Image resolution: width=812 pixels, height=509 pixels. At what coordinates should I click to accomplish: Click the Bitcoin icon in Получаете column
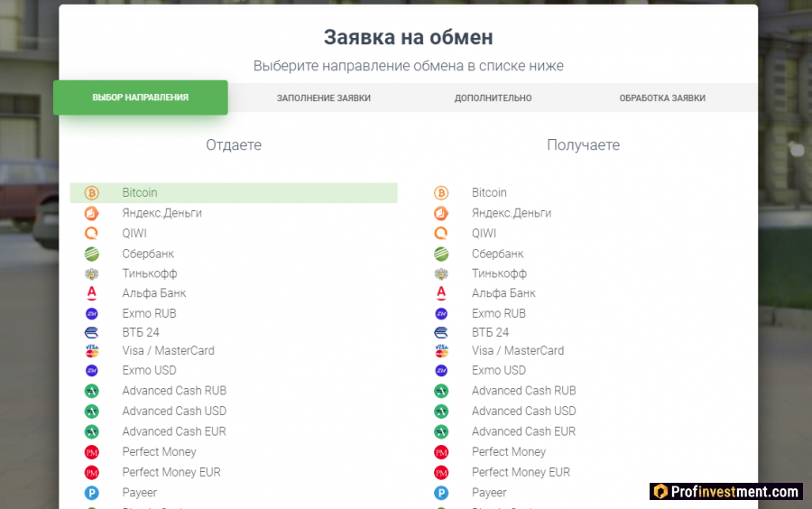click(441, 193)
